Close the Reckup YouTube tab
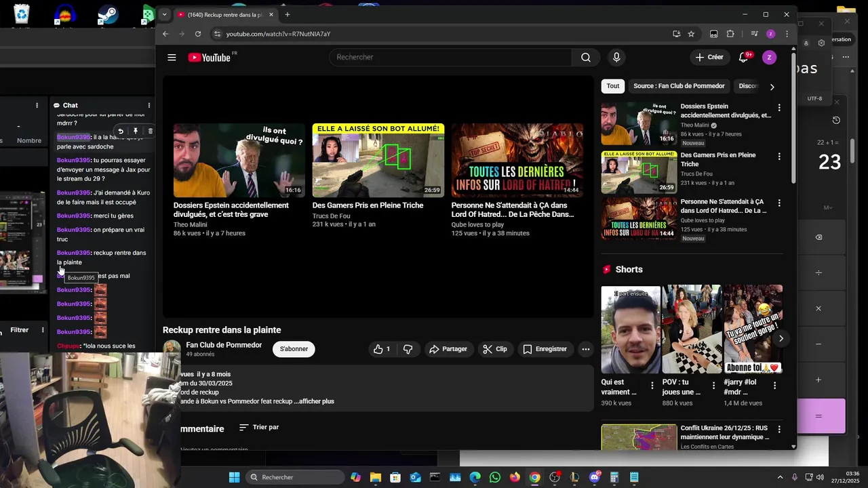The image size is (868, 488). 271,14
